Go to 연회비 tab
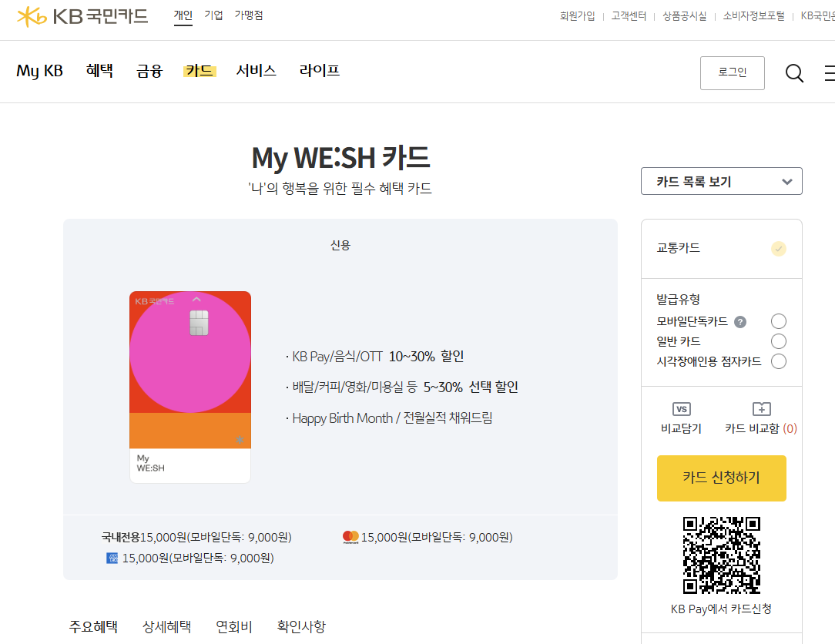Image resolution: width=835 pixels, height=644 pixels. [233, 627]
